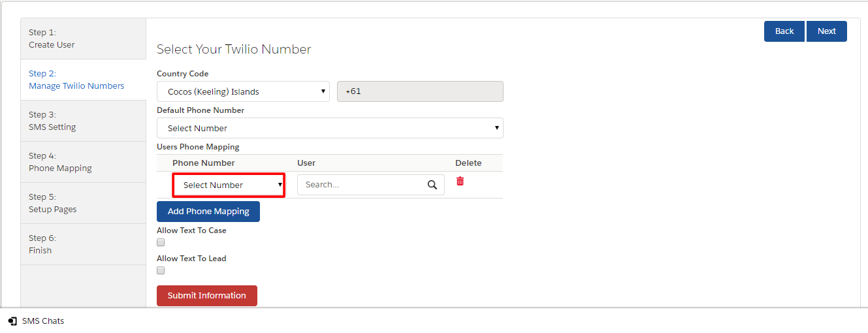Open the SMS Chats utility bar icon

(12, 321)
